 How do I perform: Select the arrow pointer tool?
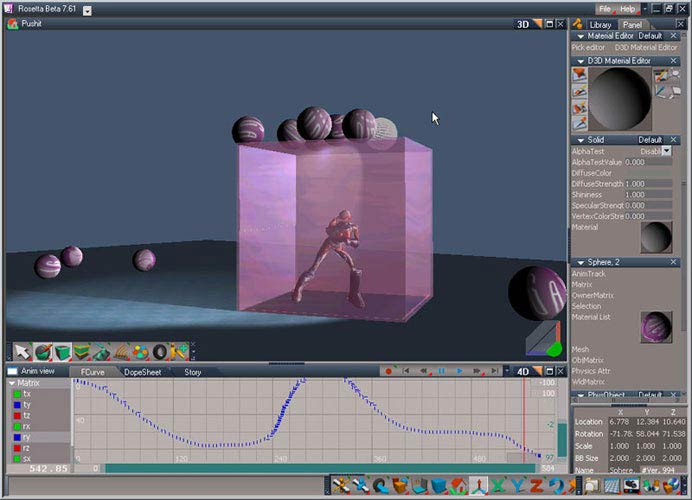click(22, 352)
